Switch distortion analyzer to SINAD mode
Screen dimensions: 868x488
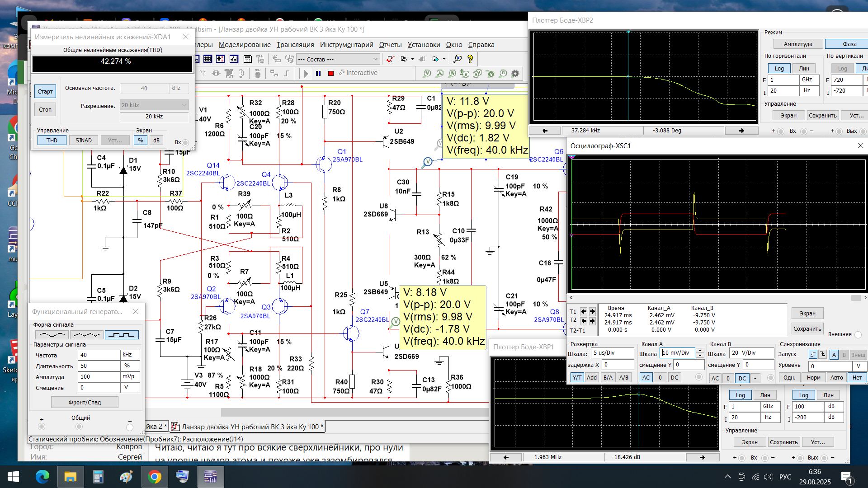(84, 141)
